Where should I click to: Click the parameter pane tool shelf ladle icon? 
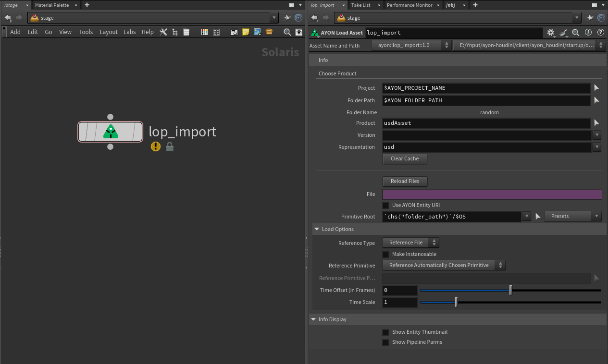(x=564, y=33)
